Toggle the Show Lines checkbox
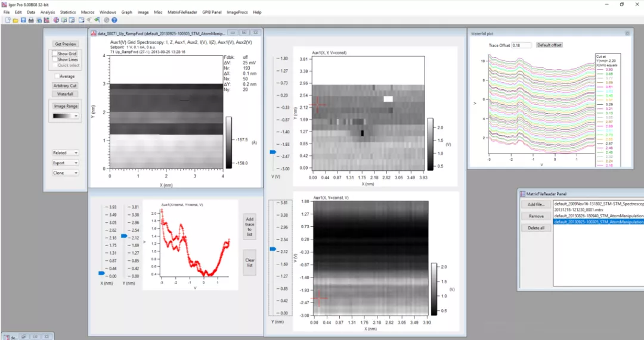The width and height of the screenshot is (644, 340). coord(55,60)
